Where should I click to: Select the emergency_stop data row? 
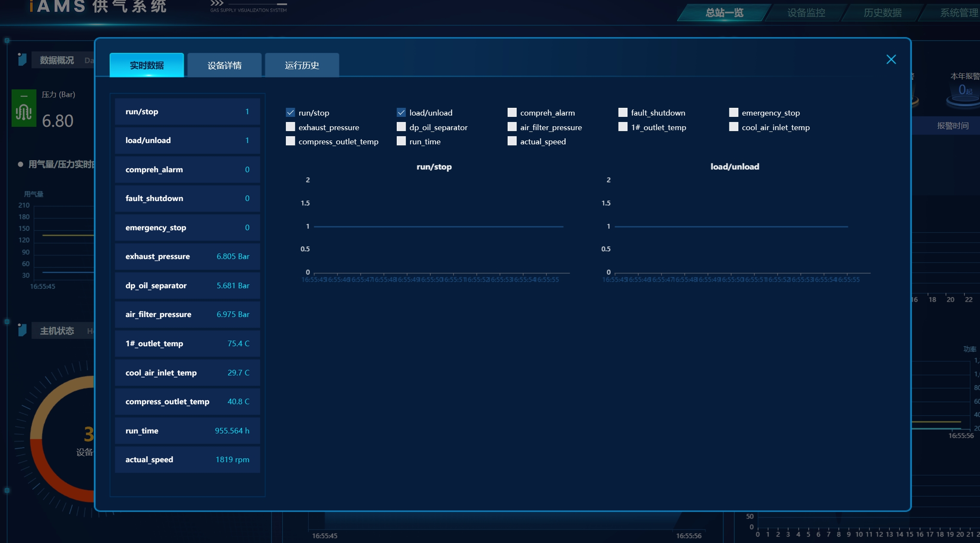(x=187, y=228)
